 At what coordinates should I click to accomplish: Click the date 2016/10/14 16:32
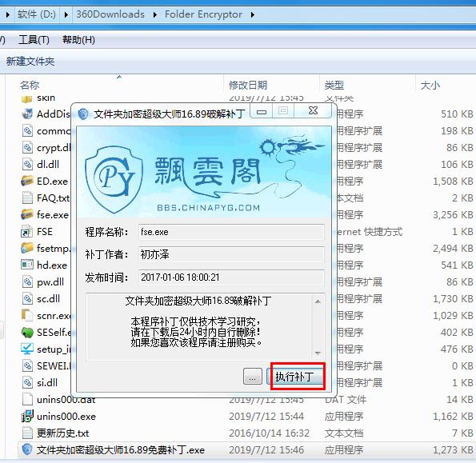(269, 433)
